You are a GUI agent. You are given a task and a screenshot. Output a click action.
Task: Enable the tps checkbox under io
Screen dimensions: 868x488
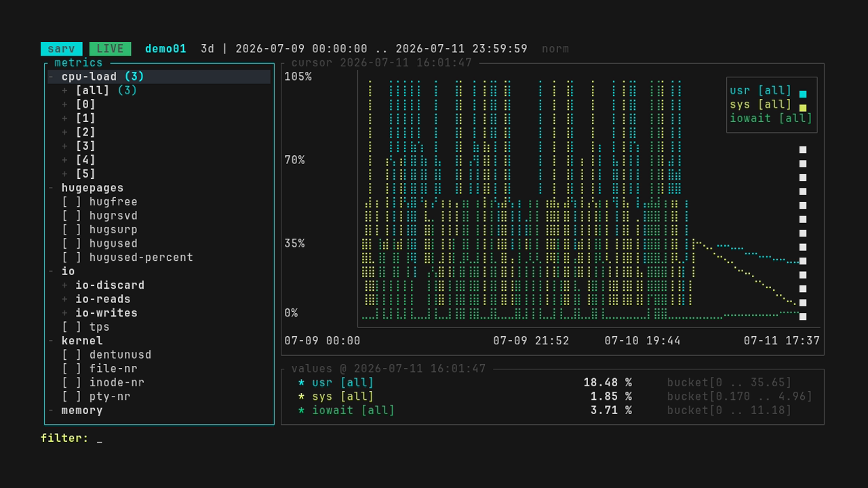point(72,327)
